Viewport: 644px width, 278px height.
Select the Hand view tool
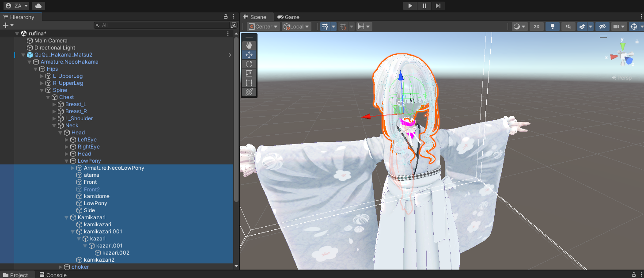[x=249, y=46]
